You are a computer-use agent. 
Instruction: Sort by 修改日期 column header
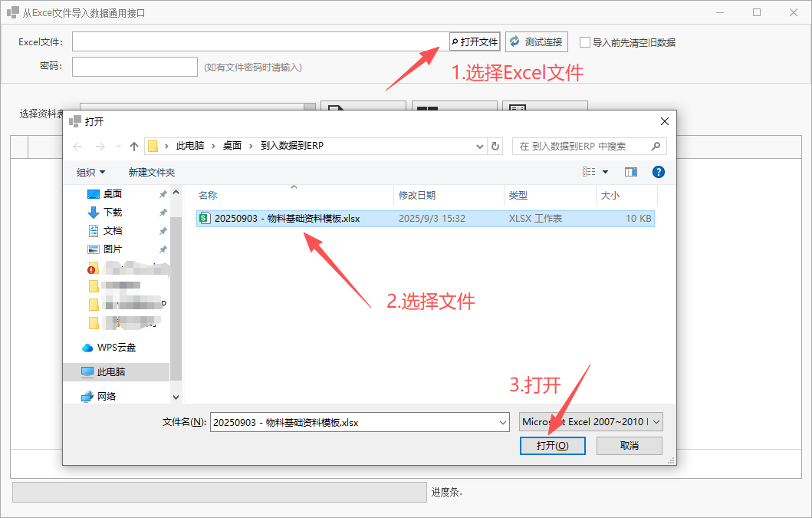pos(417,196)
